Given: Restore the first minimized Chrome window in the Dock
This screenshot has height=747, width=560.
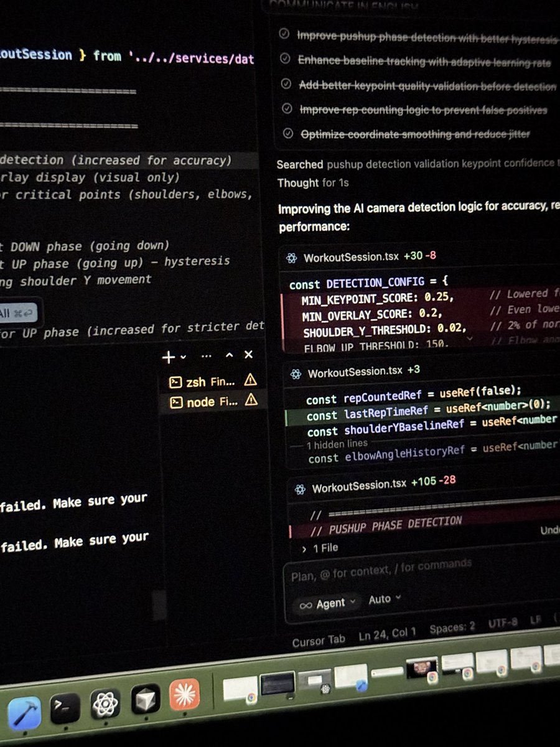Looking at the screenshot, I should coord(241,688).
